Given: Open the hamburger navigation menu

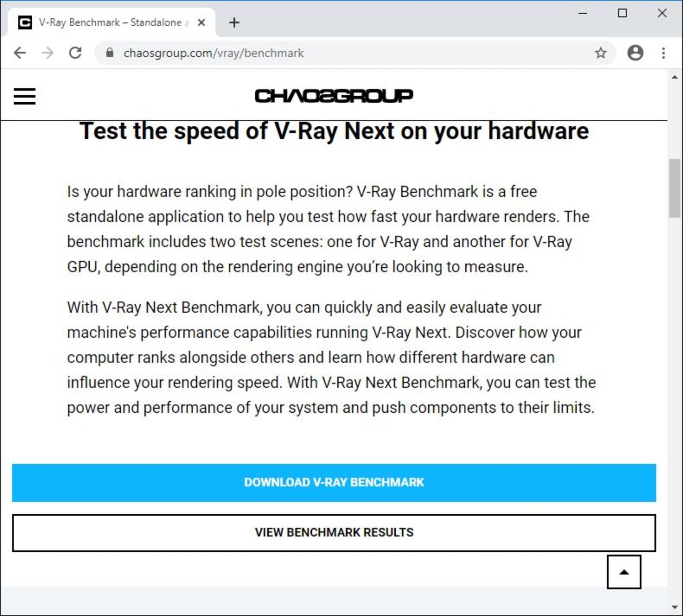Looking at the screenshot, I should pyautogui.click(x=25, y=96).
